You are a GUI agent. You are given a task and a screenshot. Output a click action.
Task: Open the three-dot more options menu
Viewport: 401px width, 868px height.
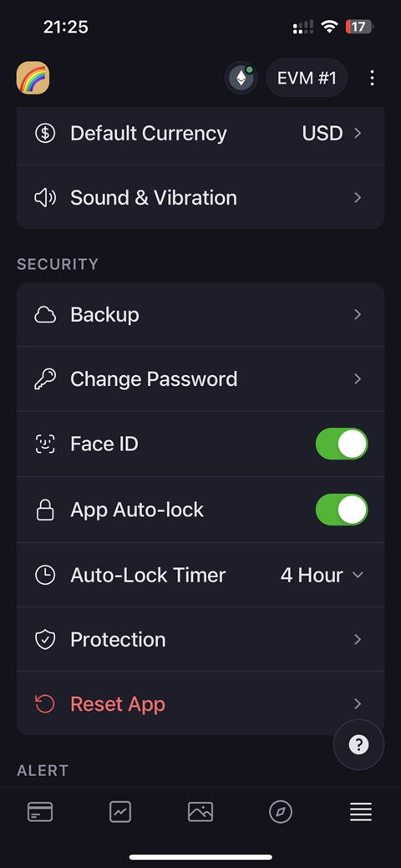tap(373, 78)
